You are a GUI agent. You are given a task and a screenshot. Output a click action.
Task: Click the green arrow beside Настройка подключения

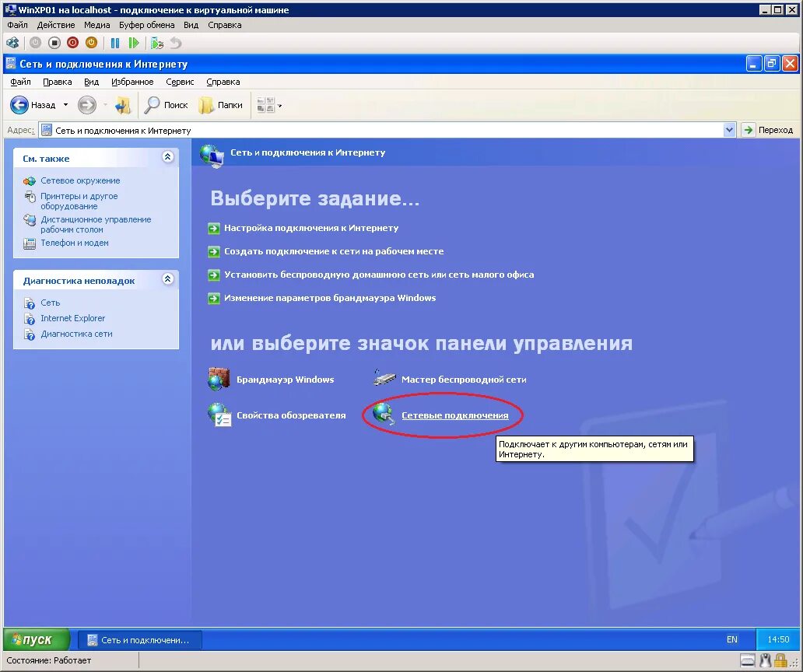pyautogui.click(x=213, y=228)
